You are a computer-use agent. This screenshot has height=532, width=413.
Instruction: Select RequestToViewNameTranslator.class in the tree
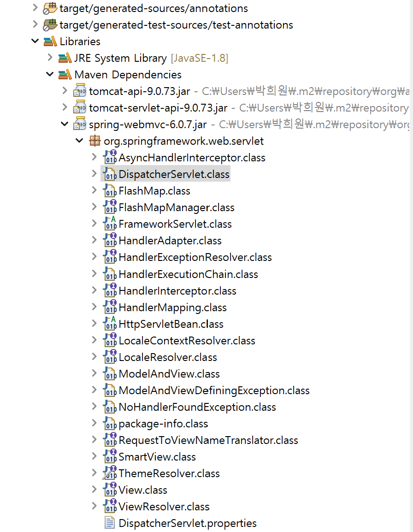[208, 440]
